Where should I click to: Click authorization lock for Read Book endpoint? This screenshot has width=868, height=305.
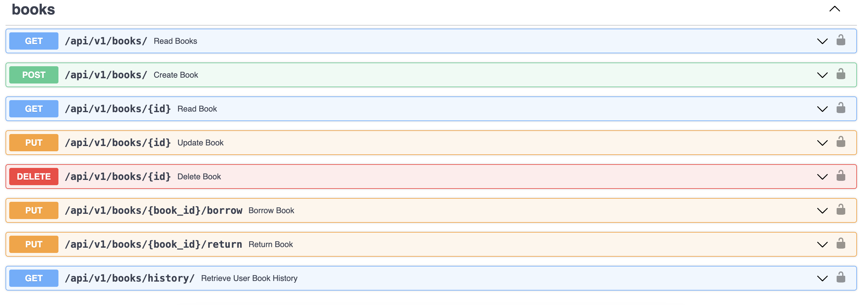(841, 108)
